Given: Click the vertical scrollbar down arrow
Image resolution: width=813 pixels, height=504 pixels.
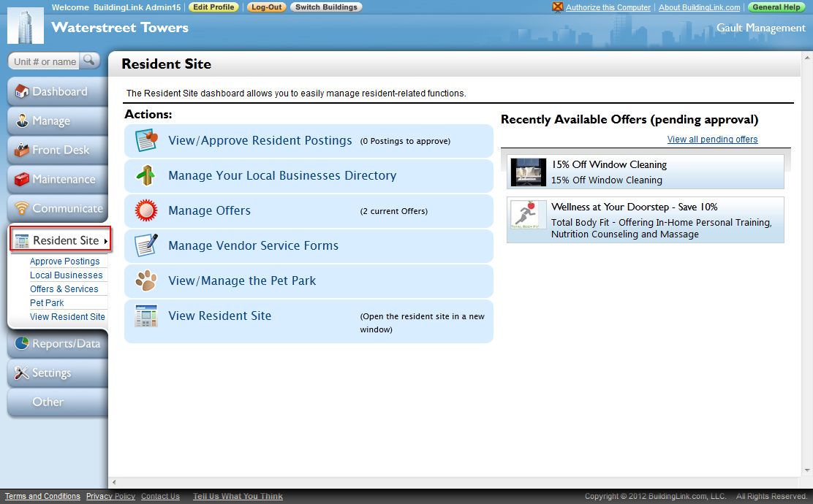Looking at the screenshot, I should tap(807, 471).
